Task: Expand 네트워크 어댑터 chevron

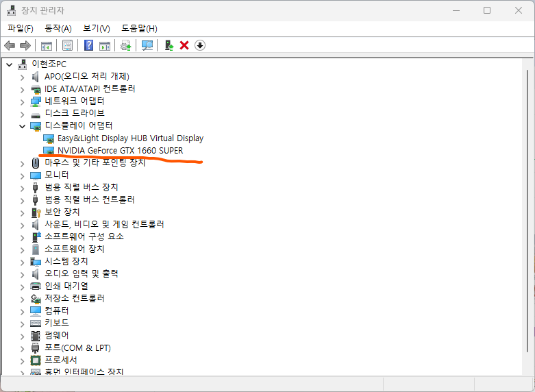Action: coord(22,102)
